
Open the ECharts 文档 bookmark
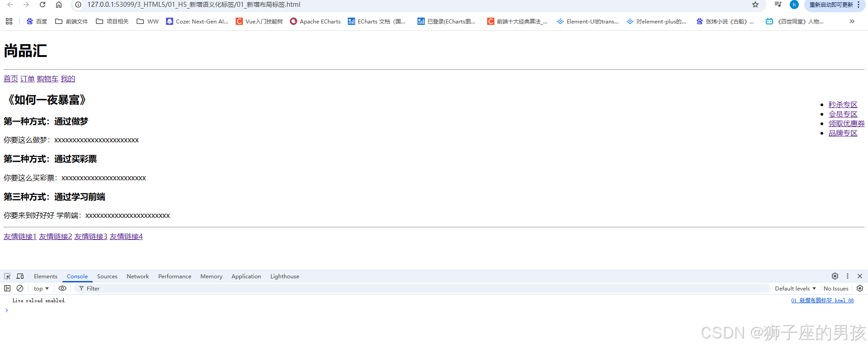pos(377,21)
